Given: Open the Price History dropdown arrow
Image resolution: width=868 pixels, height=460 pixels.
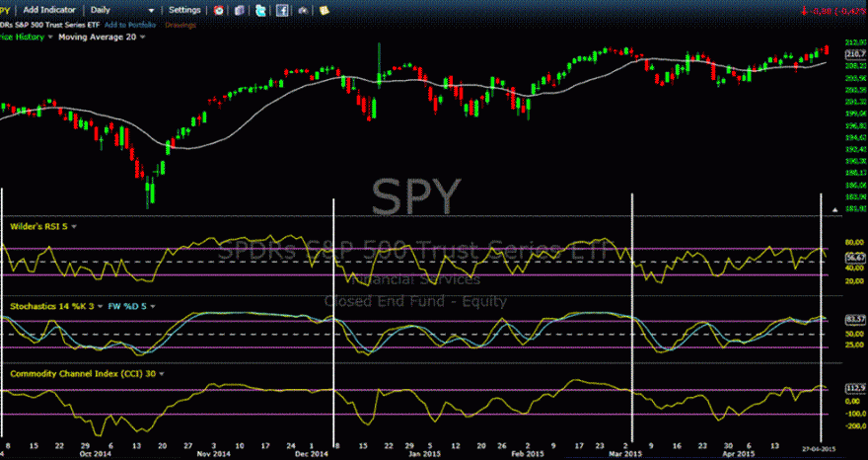Looking at the screenshot, I should [50, 38].
